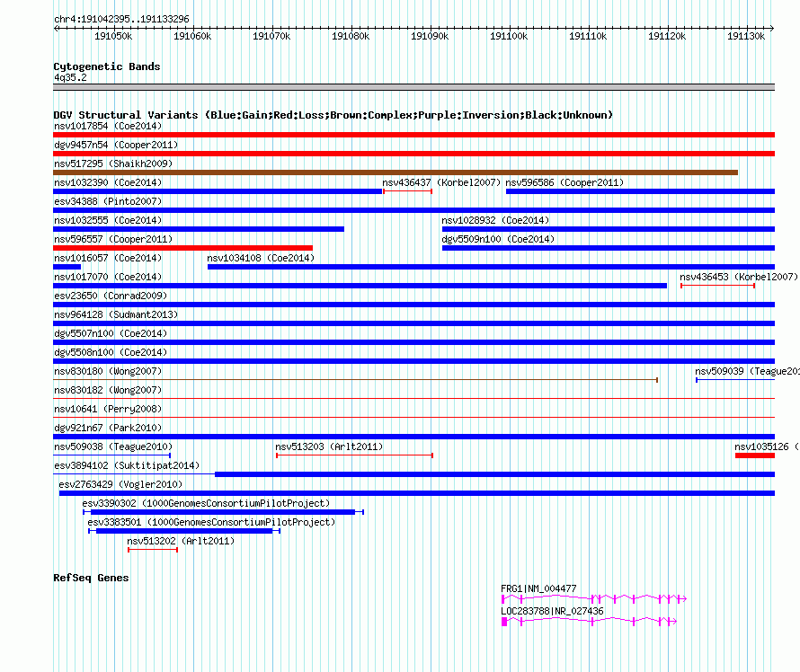Click the nsv1016057 (Coe2014) label
Viewport: 800px width, 672px height.
(108, 258)
